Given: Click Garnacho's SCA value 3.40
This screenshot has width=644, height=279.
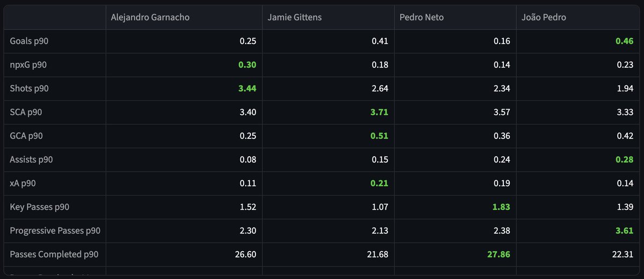Looking at the screenshot, I should [x=247, y=112].
